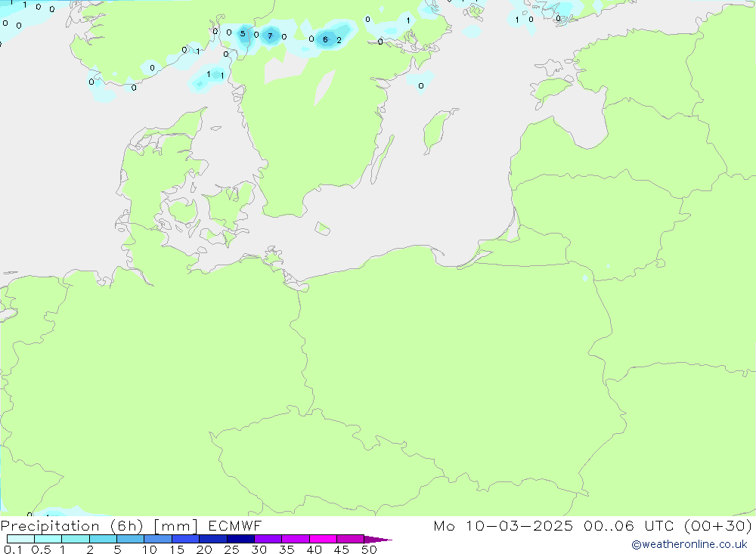
Task: Click the "2" value beside the 6
Action: point(339,40)
